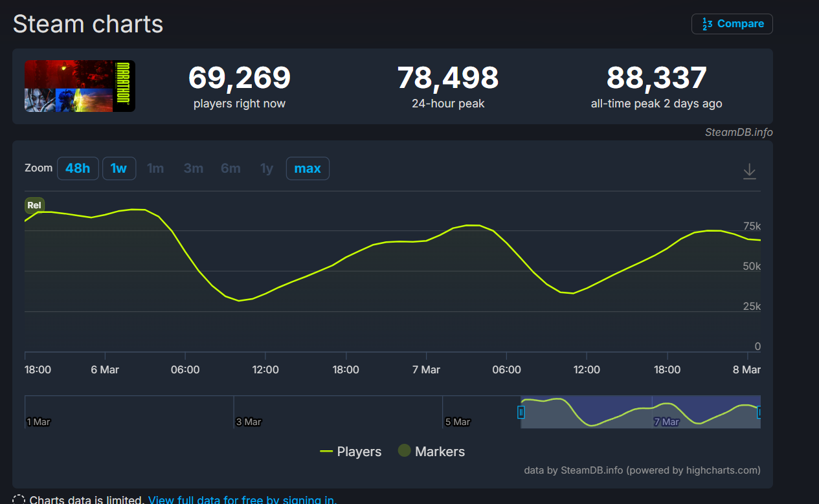This screenshot has width=819, height=504.
Task: Select the max zoom range
Action: (x=308, y=169)
